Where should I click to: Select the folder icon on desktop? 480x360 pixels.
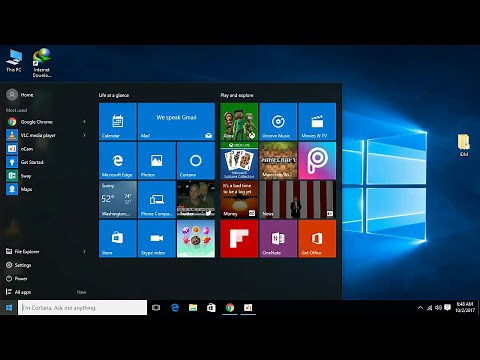point(464,145)
